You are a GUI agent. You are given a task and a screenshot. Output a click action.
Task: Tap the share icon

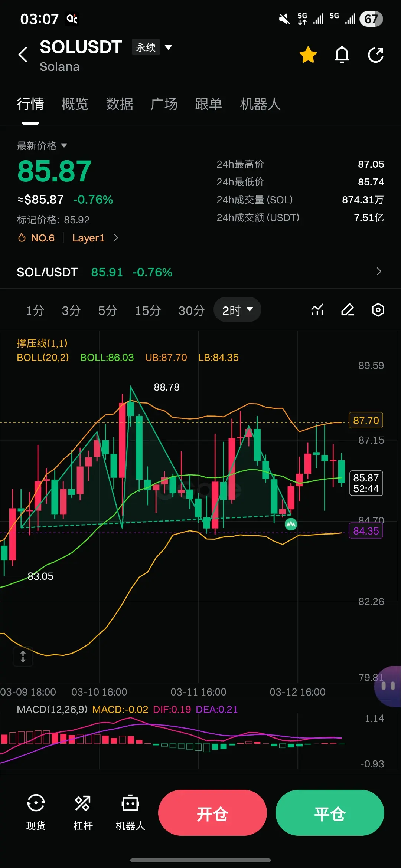pyautogui.click(x=376, y=55)
